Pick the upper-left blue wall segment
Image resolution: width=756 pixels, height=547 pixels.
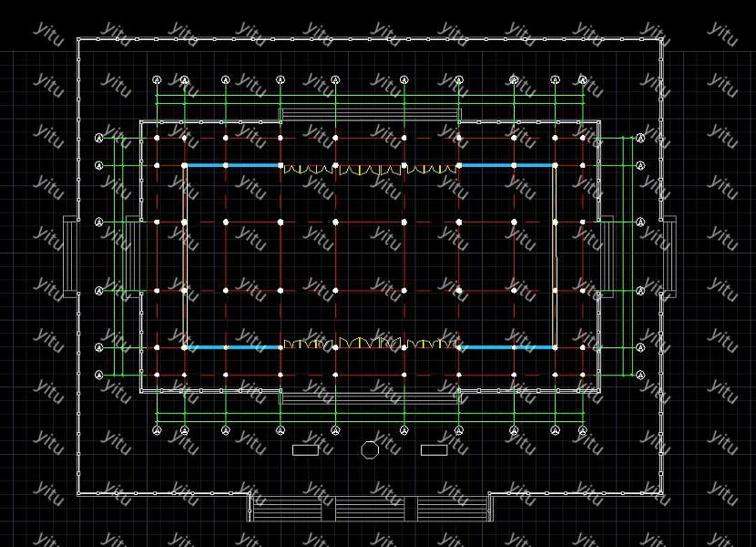(232, 166)
